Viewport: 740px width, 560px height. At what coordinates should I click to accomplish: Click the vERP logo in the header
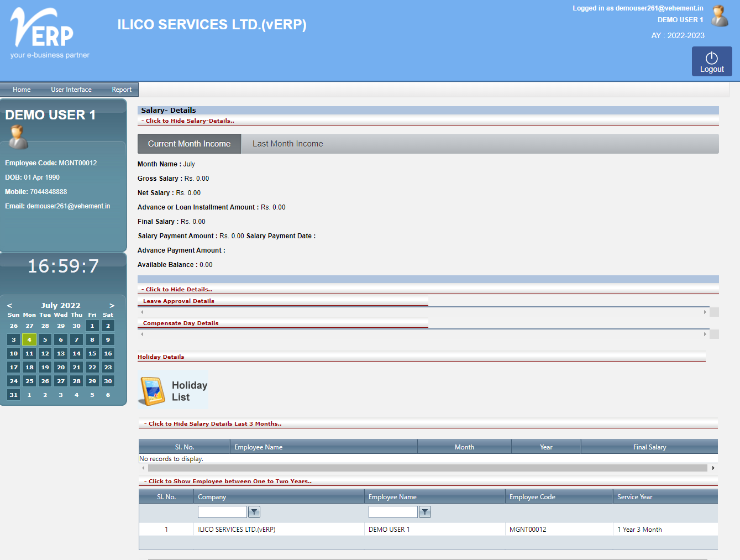[50, 33]
